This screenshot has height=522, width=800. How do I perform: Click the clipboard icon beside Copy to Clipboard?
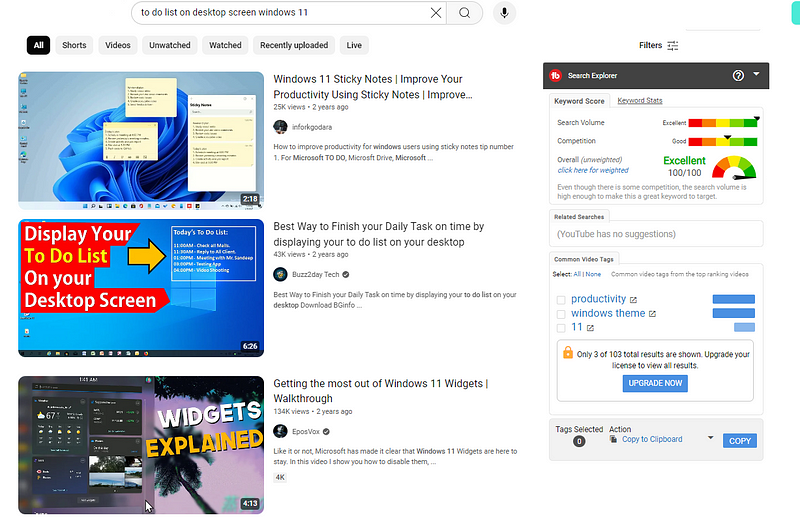point(613,439)
